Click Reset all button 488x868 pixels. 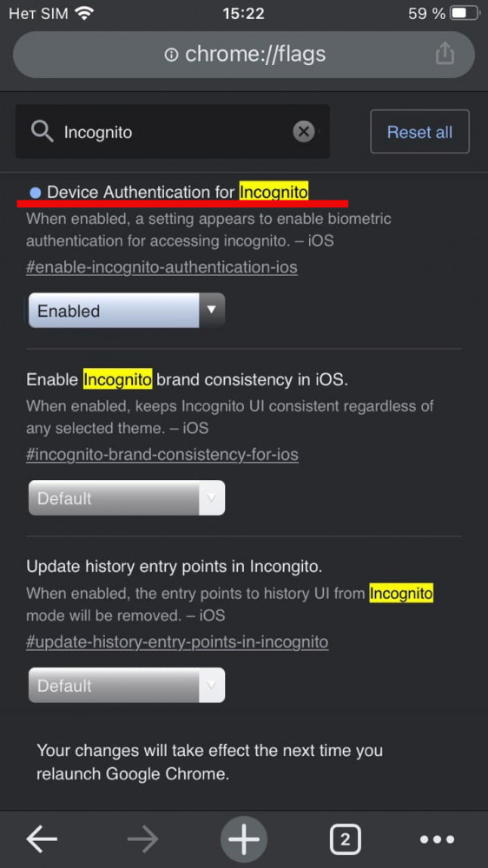click(x=420, y=132)
